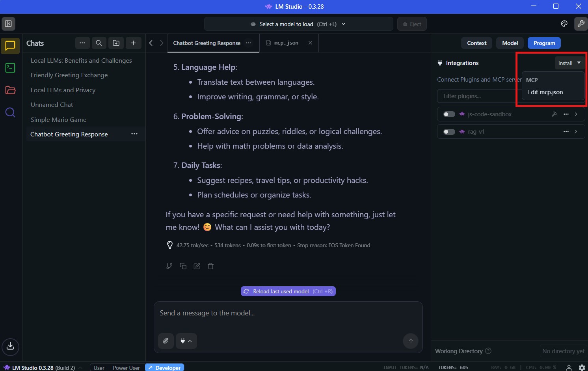Open the Context panel button

click(x=476, y=43)
